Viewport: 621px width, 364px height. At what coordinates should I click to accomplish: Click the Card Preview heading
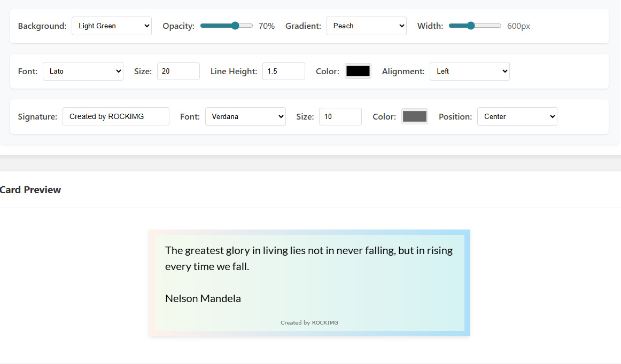coord(30,189)
